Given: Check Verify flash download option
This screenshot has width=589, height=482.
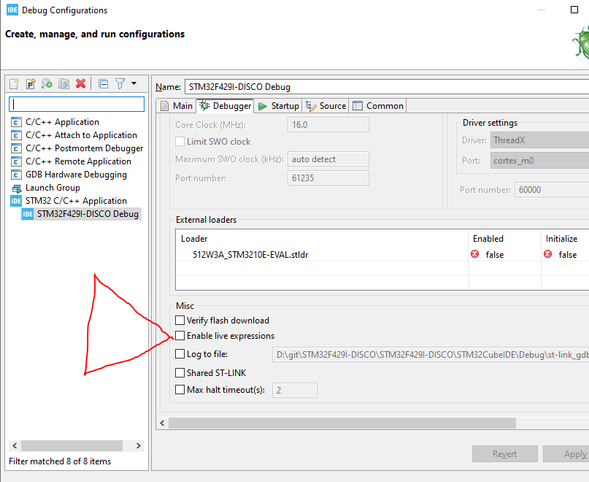Looking at the screenshot, I should point(180,320).
